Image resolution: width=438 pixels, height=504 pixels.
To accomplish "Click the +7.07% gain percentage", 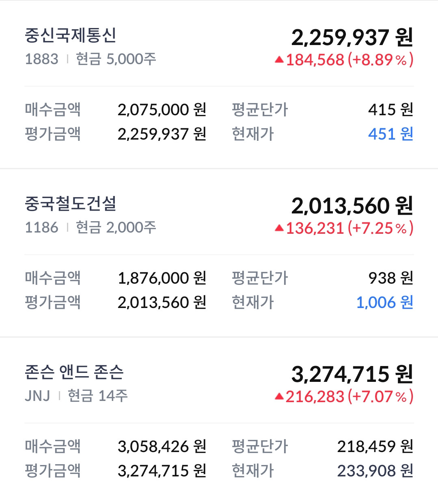I will pos(380,396).
